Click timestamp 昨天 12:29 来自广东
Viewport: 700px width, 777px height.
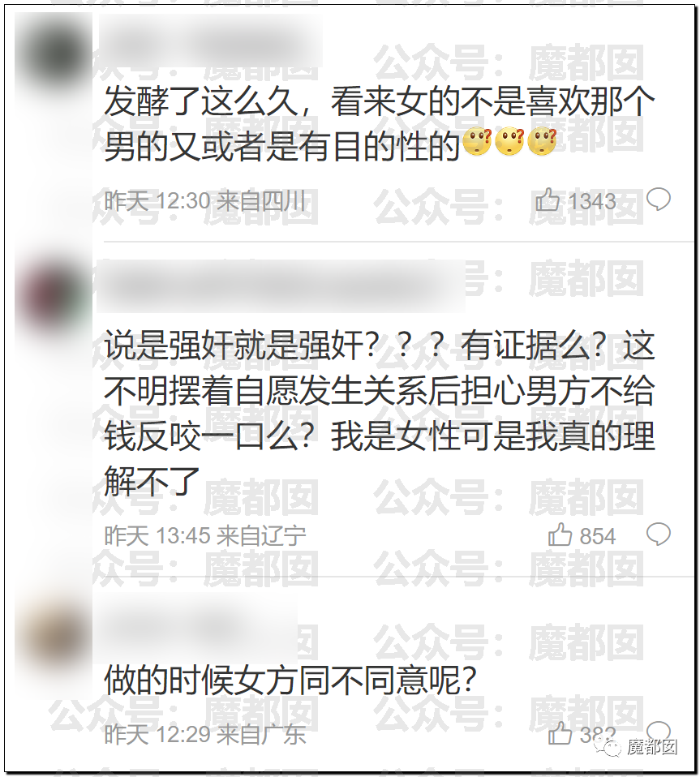click(205, 734)
